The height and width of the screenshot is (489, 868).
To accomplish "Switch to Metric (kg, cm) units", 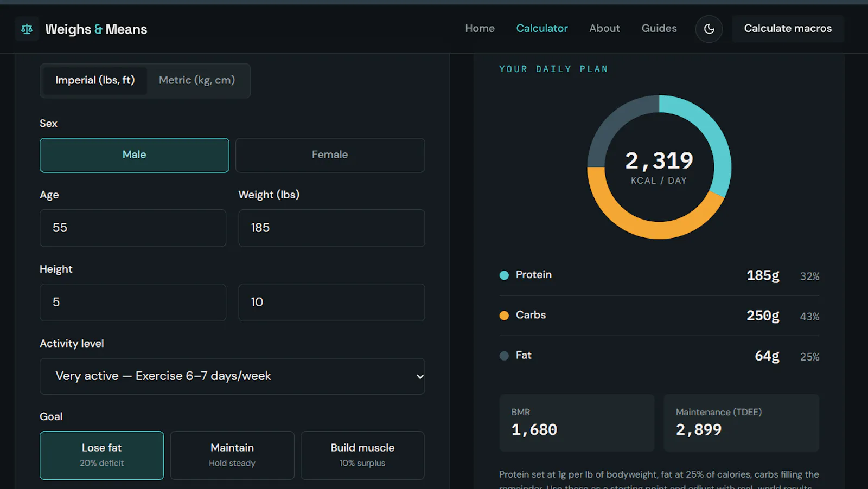I will (x=197, y=80).
